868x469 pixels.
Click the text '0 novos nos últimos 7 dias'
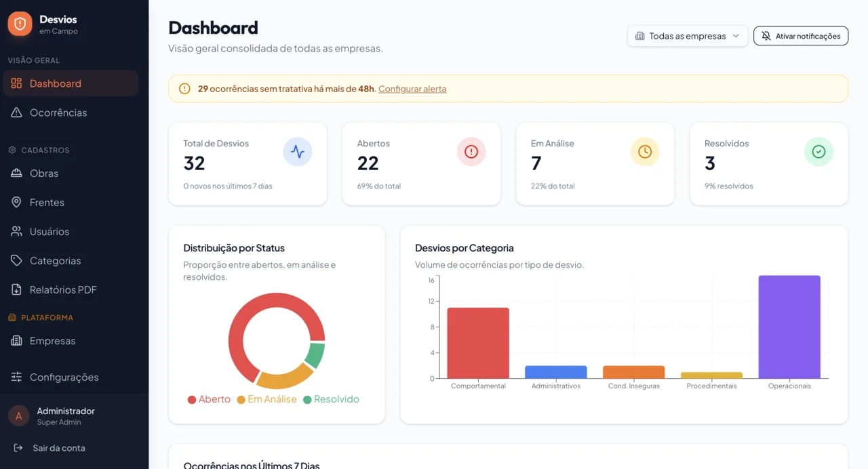pos(228,186)
